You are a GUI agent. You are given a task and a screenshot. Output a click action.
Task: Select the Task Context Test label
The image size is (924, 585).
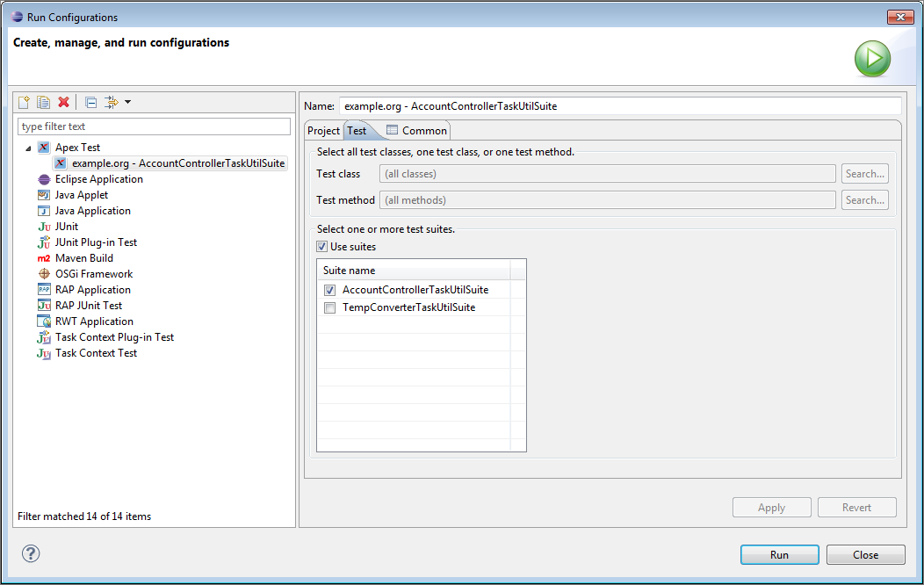coord(96,353)
